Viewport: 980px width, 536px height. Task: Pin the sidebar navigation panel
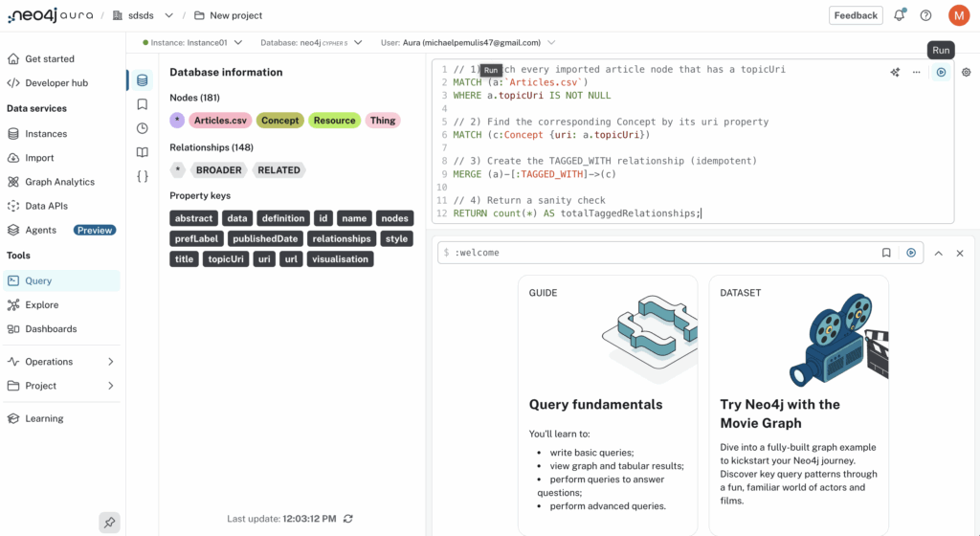(109, 523)
